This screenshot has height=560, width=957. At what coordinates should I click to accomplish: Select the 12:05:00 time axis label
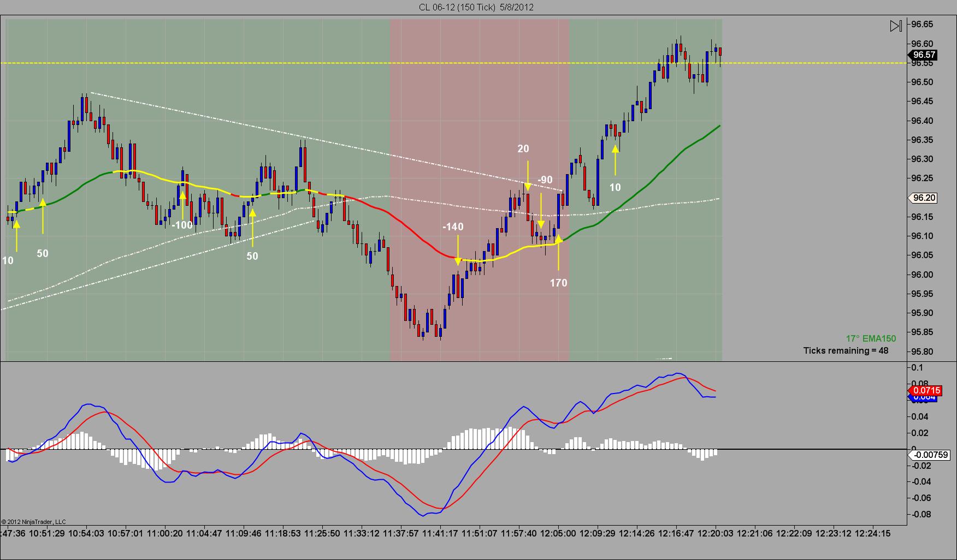click(x=558, y=533)
